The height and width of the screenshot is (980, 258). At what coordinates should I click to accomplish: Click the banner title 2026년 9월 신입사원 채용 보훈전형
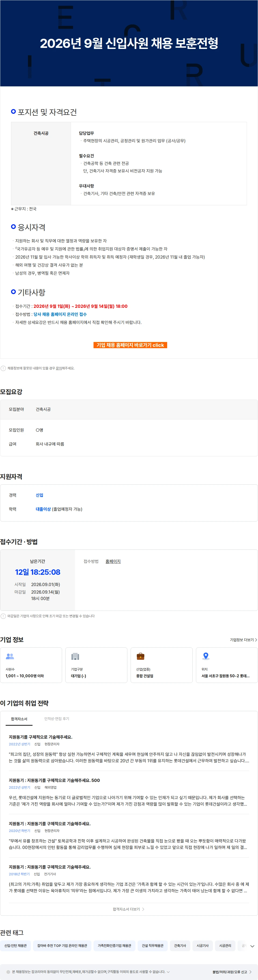(129, 43)
